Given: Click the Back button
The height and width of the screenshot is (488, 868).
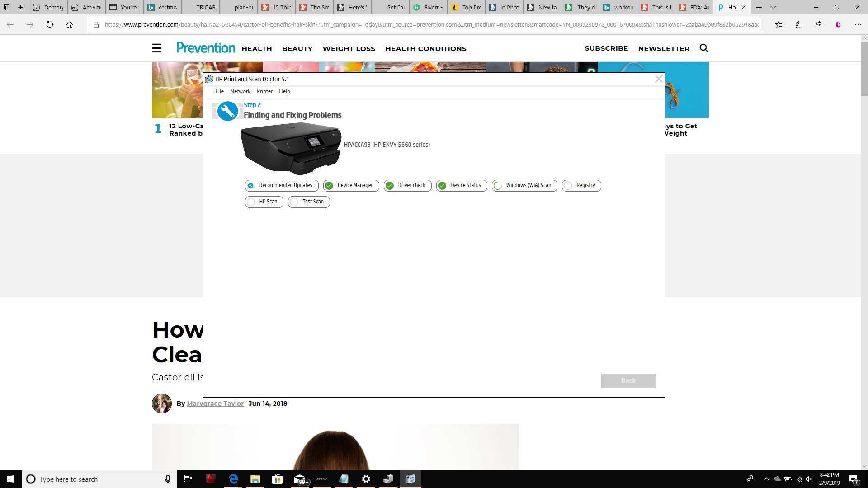Looking at the screenshot, I should pos(628,381).
